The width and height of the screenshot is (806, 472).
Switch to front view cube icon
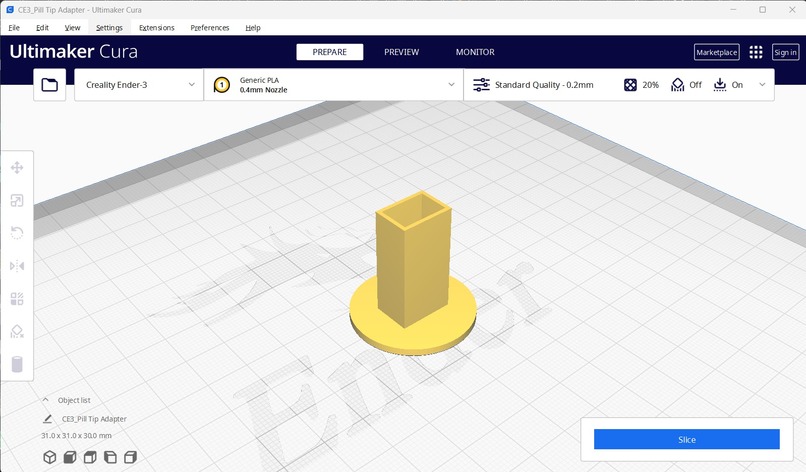click(x=70, y=457)
